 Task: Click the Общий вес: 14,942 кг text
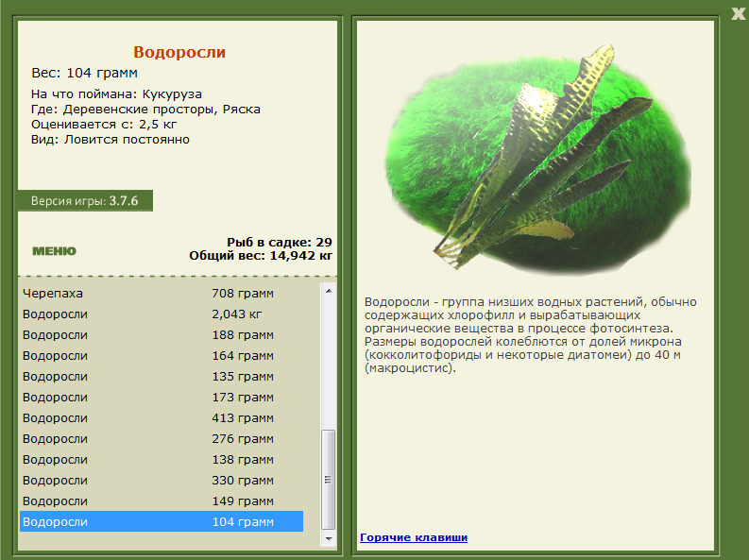(x=261, y=255)
